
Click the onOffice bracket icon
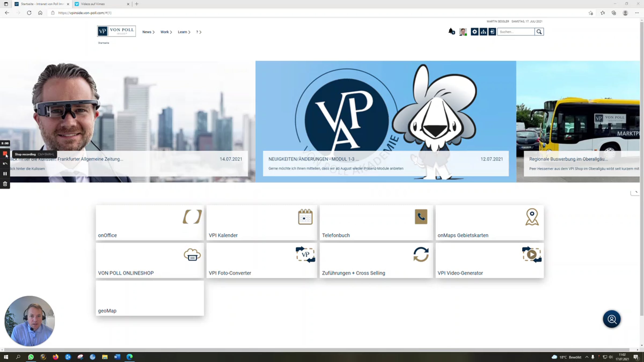(192, 217)
